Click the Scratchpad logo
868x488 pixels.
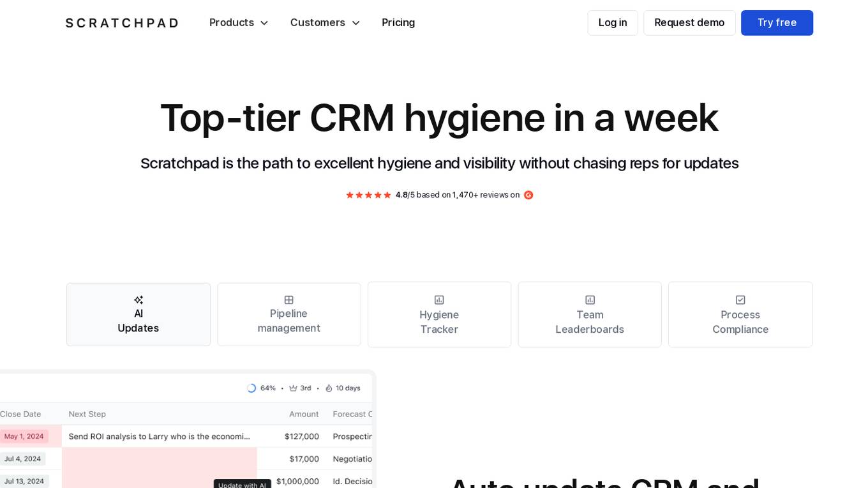(122, 23)
